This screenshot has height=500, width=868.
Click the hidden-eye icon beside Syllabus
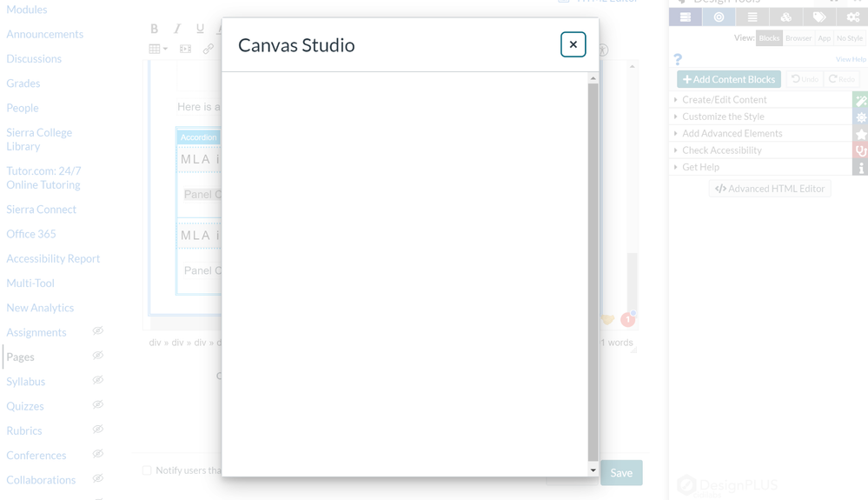coord(98,380)
